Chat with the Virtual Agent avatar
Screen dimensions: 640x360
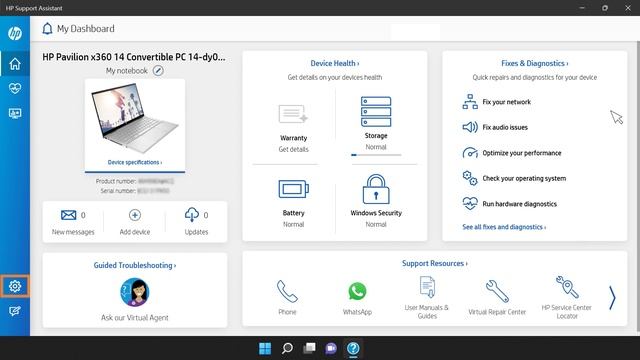pos(135,292)
